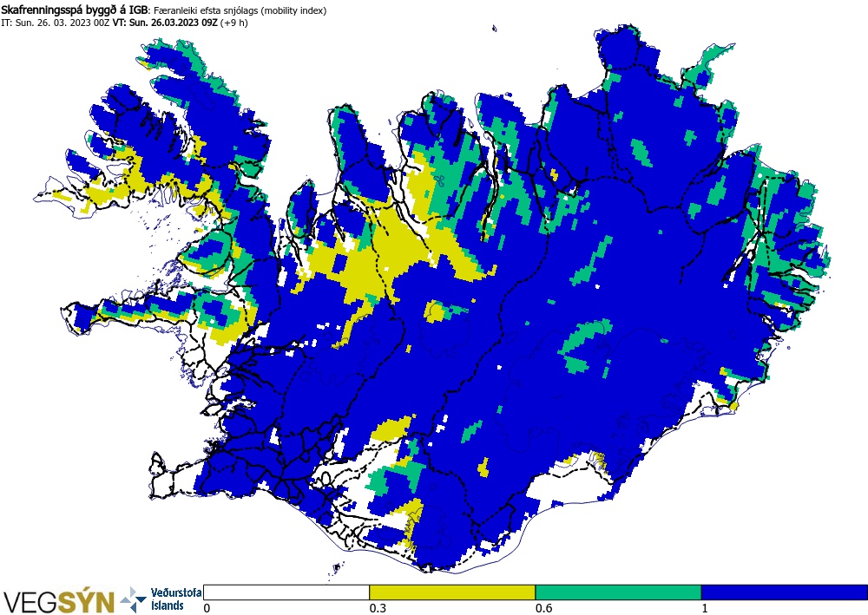868x615 pixels.
Task: Click the map title 'Skafrenningsspá byggð á IGB'
Action: tap(74, 10)
